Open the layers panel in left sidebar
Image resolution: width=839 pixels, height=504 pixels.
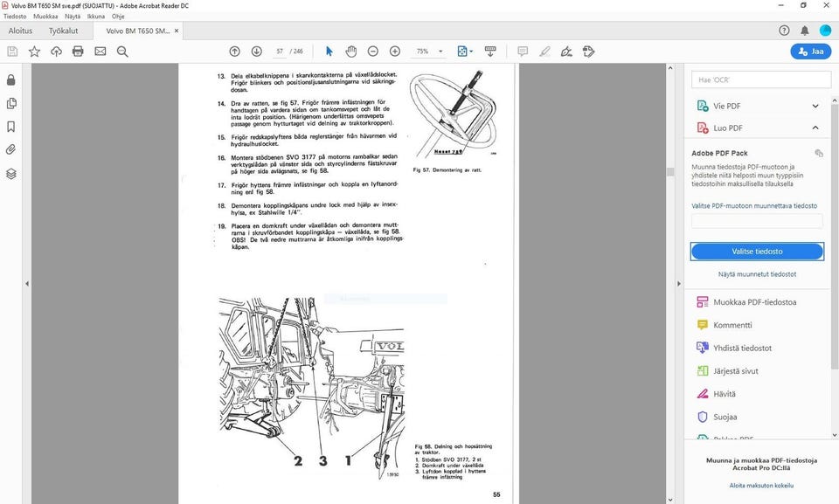pos(11,173)
